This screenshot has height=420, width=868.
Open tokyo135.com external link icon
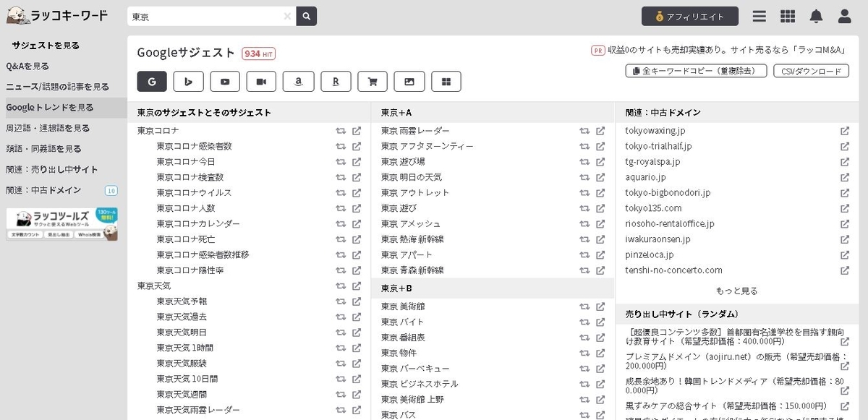tap(844, 208)
